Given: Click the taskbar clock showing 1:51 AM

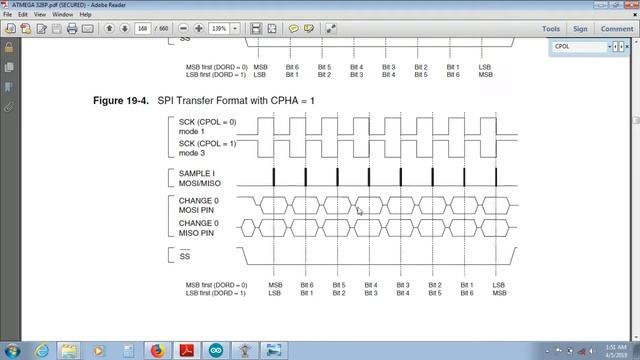Looking at the screenshot, I should tap(616, 351).
